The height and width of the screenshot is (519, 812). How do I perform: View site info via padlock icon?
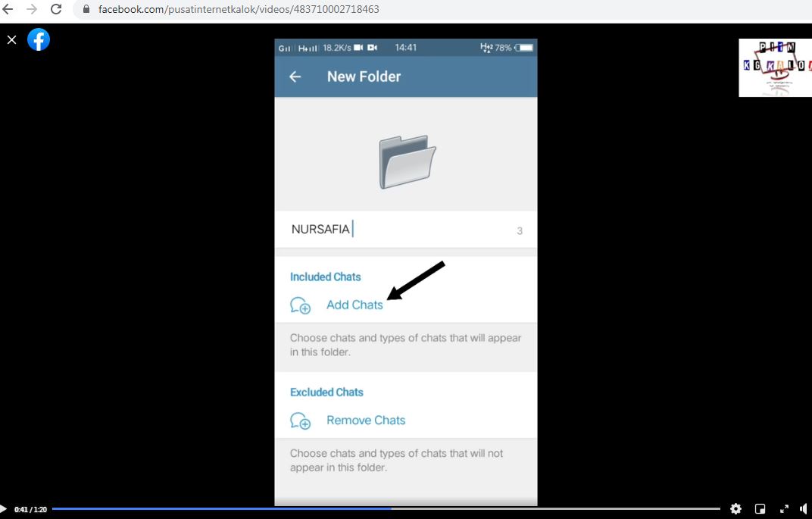86,10
